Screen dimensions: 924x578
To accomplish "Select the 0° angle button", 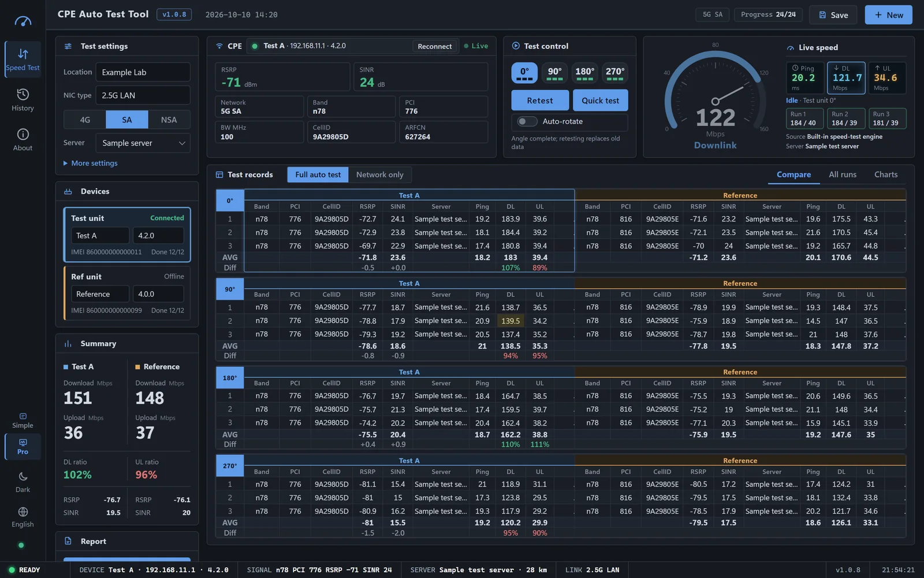I will click(x=525, y=73).
